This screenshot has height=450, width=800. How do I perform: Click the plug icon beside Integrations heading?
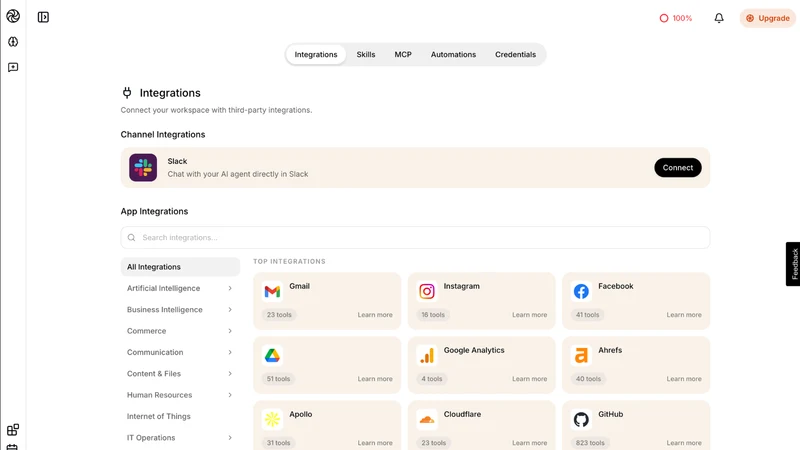[127, 93]
